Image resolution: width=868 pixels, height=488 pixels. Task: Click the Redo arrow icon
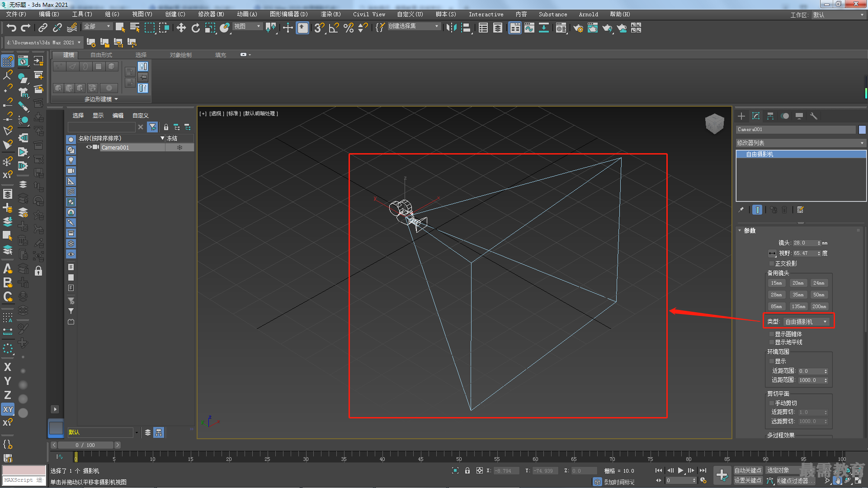click(x=26, y=28)
